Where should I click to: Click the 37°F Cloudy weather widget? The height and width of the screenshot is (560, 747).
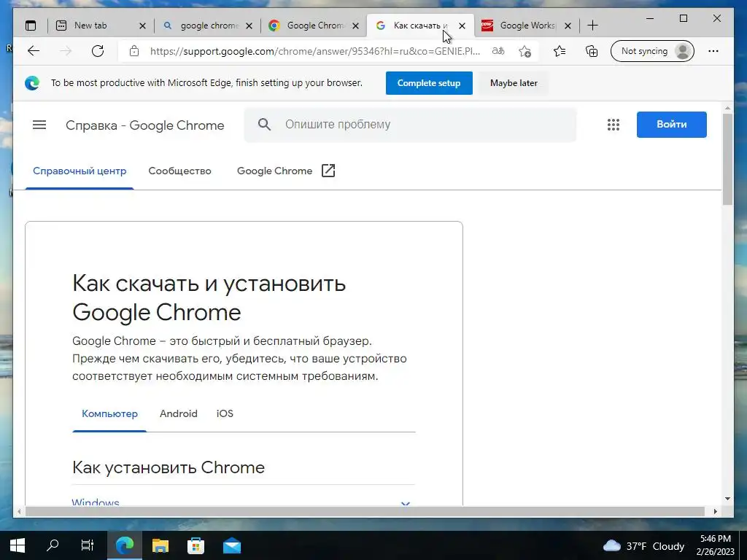[643, 545]
